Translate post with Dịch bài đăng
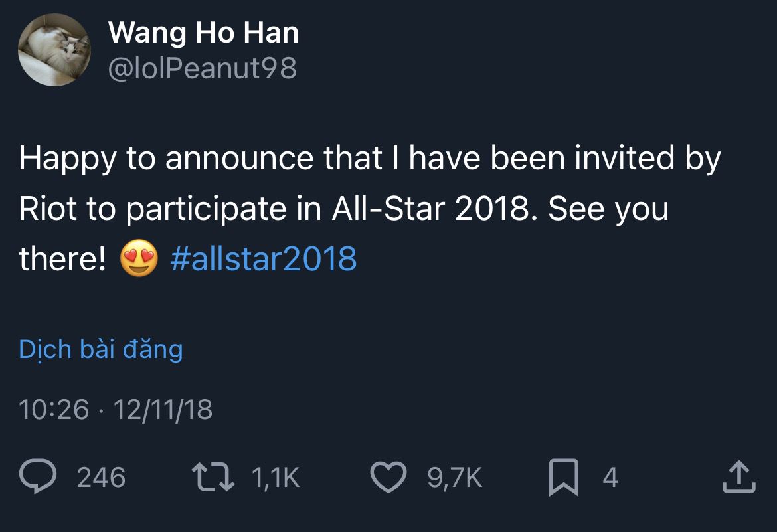The width and height of the screenshot is (777, 532). click(x=101, y=349)
